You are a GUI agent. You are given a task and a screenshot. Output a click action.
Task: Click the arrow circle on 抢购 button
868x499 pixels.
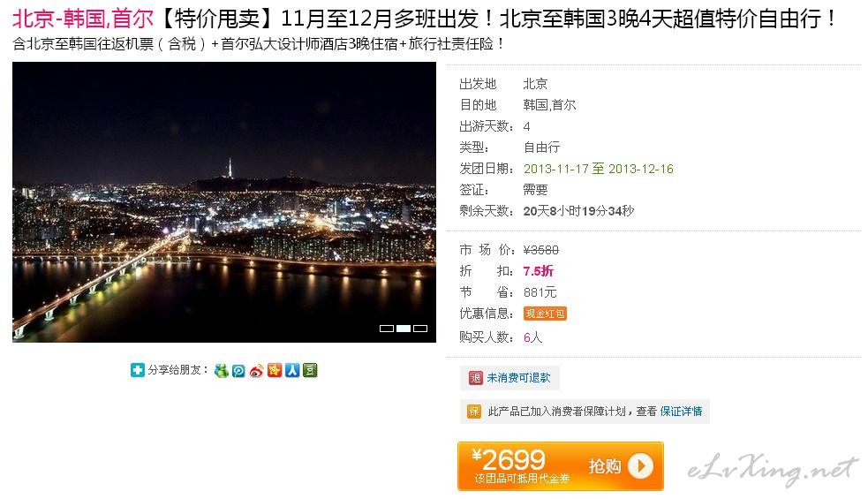tap(641, 466)
